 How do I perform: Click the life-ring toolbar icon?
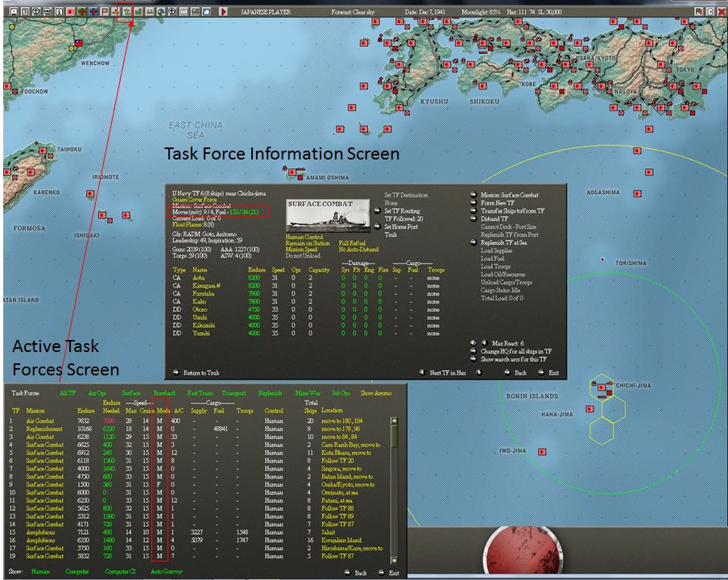[x=172, y=11]
